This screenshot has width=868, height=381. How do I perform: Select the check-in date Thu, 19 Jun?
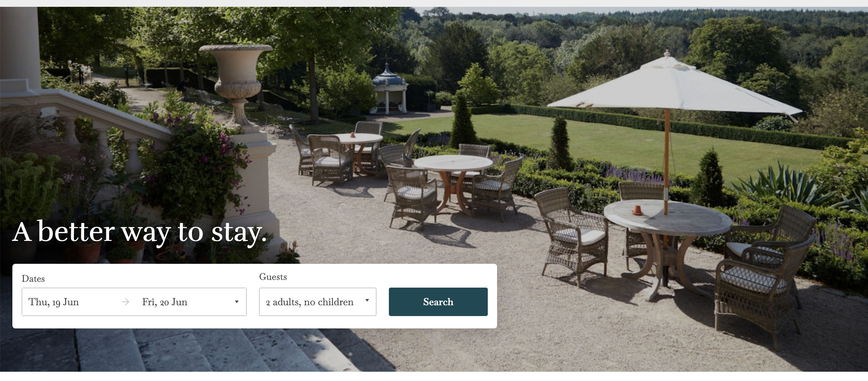coord(53,302)
